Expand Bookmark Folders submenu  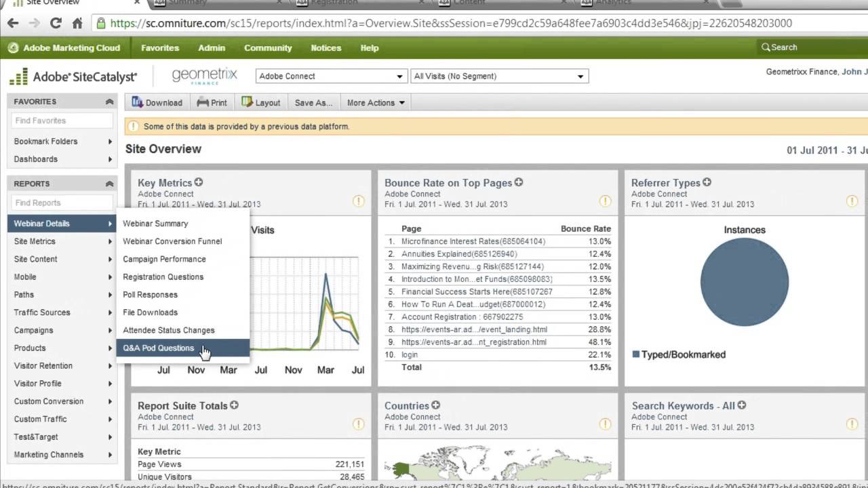62,142
